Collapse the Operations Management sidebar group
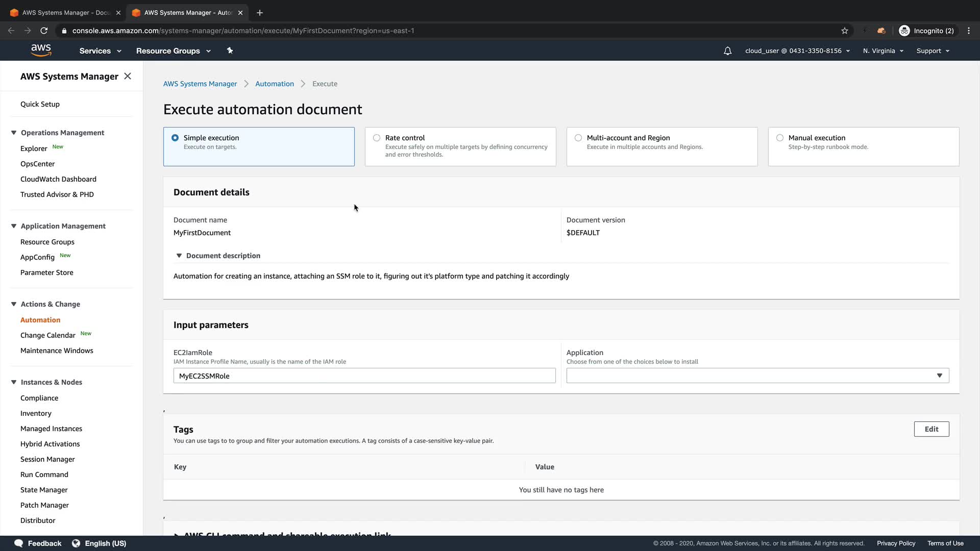Viewport: 980px width, 551px height. [x=14, y=133]
